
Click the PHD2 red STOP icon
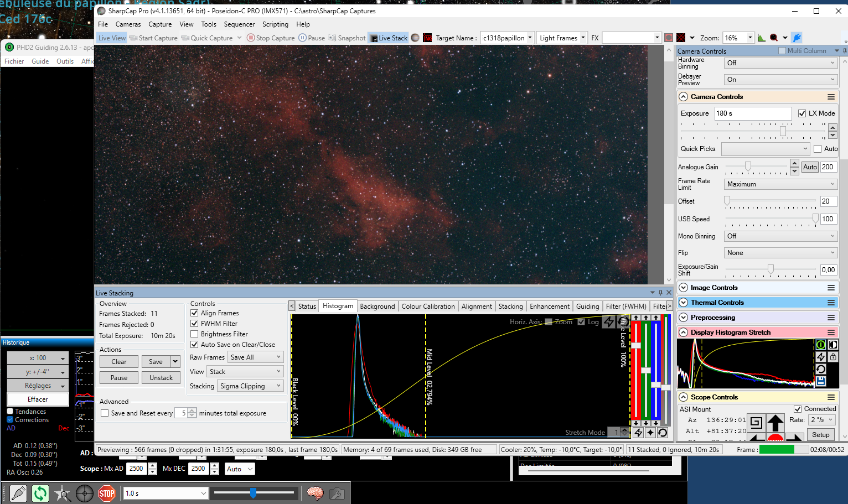coord(107,493)
